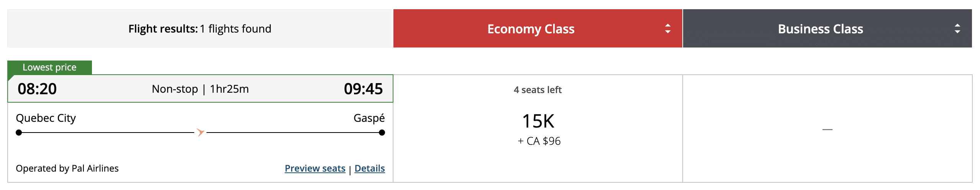980x190 pixels.
Task: Choose the 15K points economy fare
Action: [x=538, y=121]
